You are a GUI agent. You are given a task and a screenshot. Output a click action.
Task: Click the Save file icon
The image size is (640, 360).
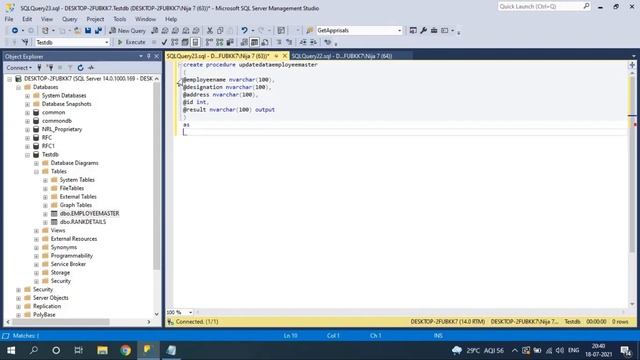pos(88,31)
